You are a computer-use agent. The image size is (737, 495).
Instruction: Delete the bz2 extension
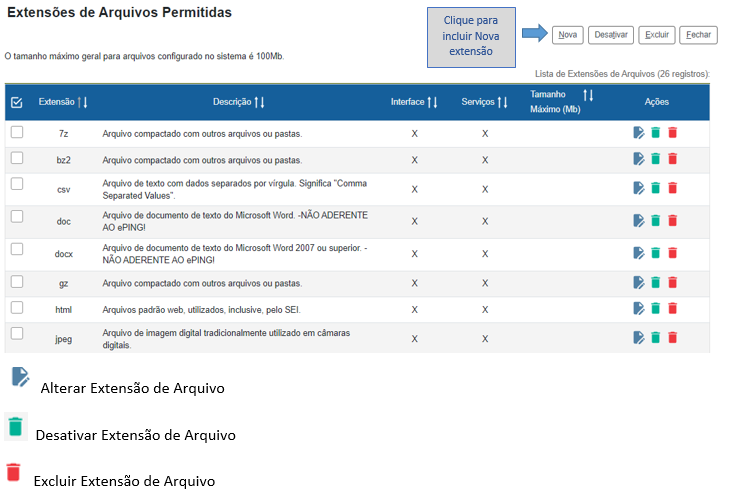click(x=673, y=159)
